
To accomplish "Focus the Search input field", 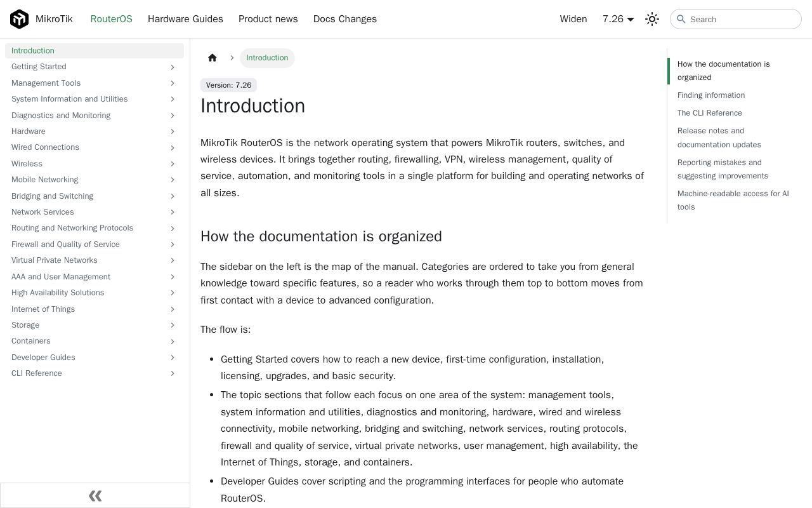I will point(736,19).
